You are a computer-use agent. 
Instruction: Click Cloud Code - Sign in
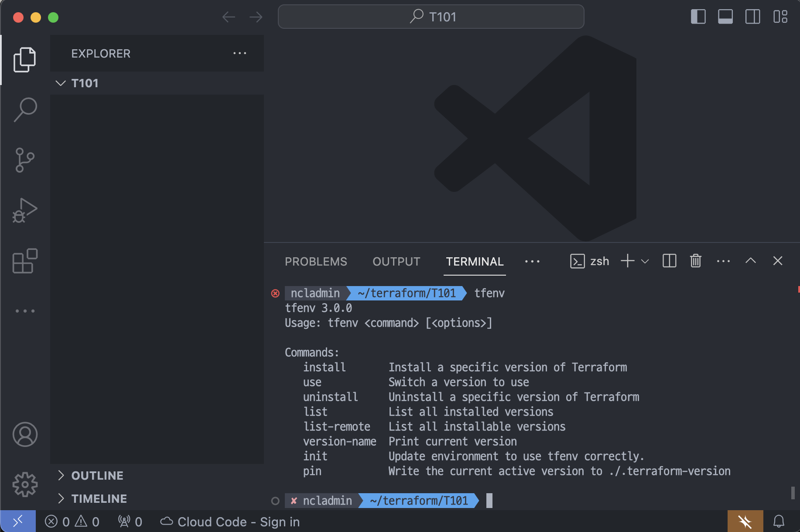(230, 522)
